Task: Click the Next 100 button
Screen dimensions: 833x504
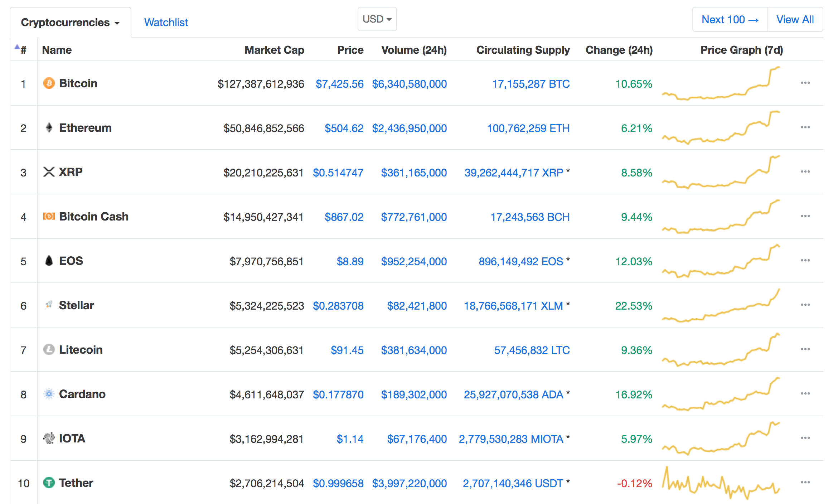Action: (730, 20)
